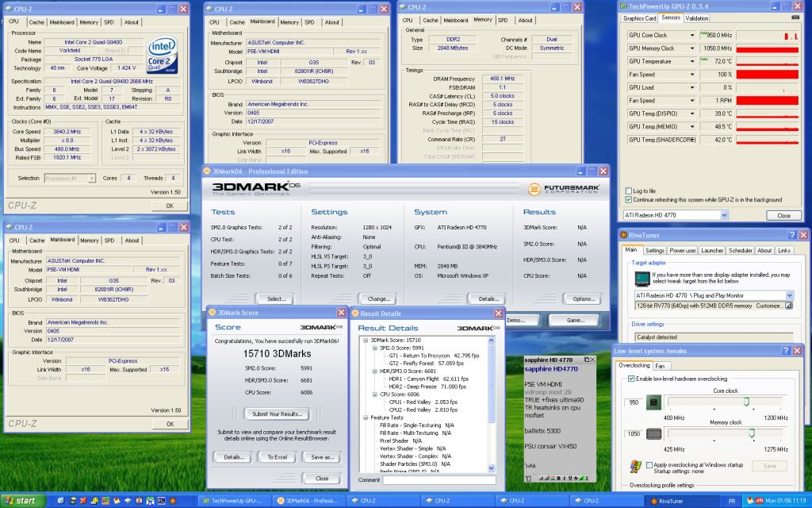Click the Windows startup flag icon
This screenshot has width=812, height=508.
(635, 466)
